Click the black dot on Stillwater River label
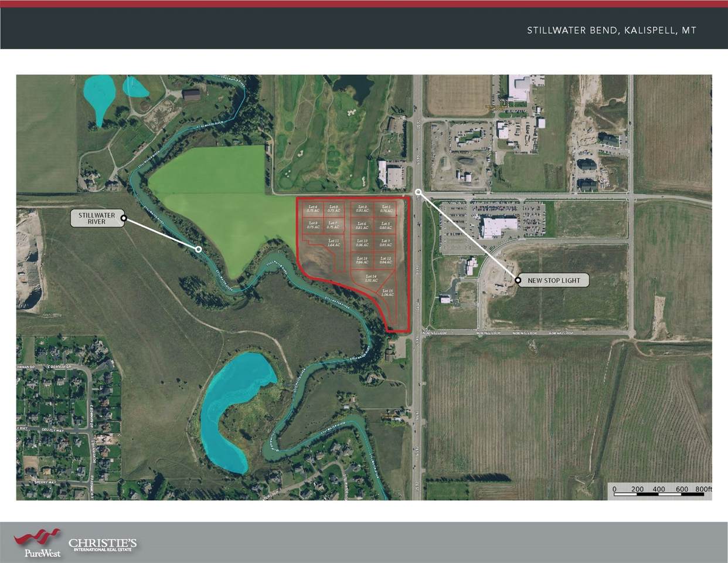Screen dimensions: 728x563 coord(124,219)
